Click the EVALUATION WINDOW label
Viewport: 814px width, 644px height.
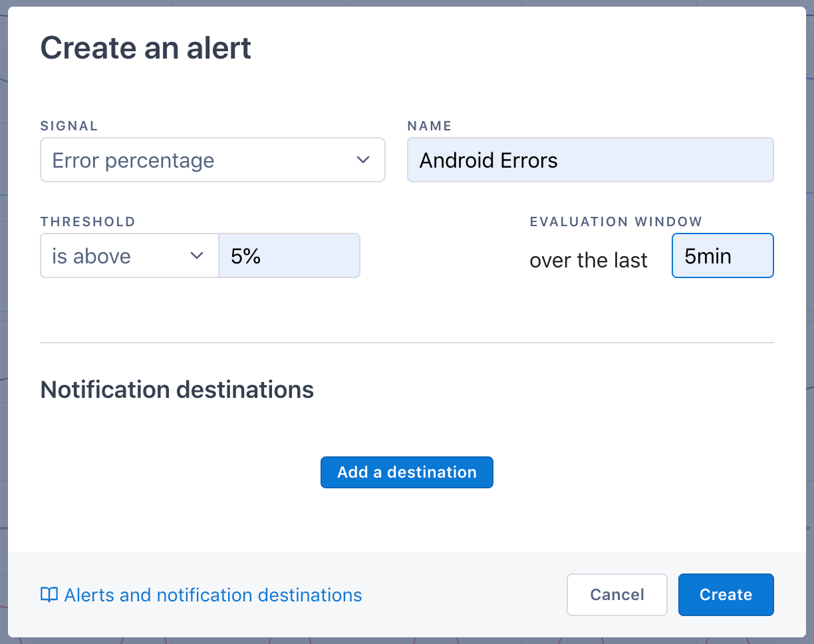point(616,222)
